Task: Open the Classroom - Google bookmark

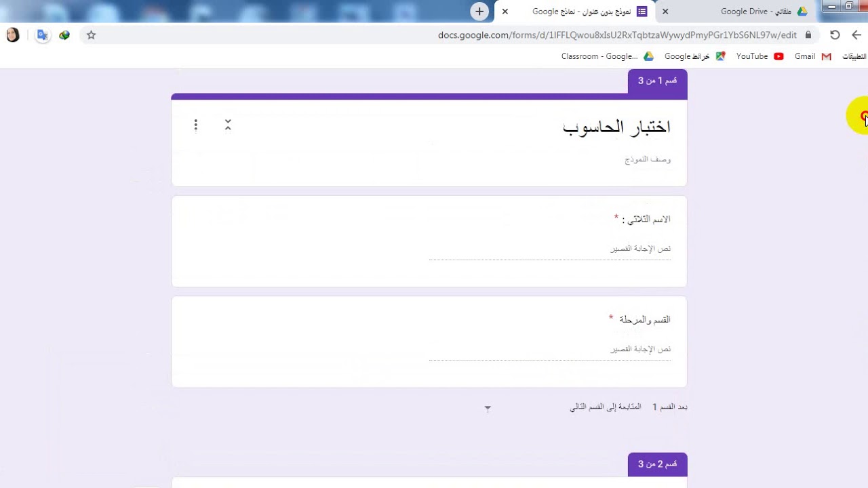Action: tap(607, 56)
